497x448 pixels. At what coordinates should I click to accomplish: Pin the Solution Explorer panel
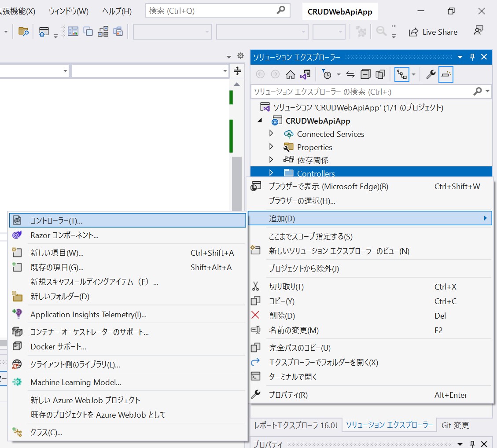pyautogui.click(x=472, y=57)
